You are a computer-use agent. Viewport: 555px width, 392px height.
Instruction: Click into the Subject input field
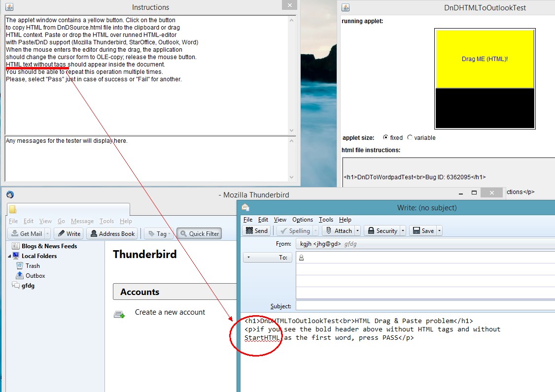(x=425, y=306)
